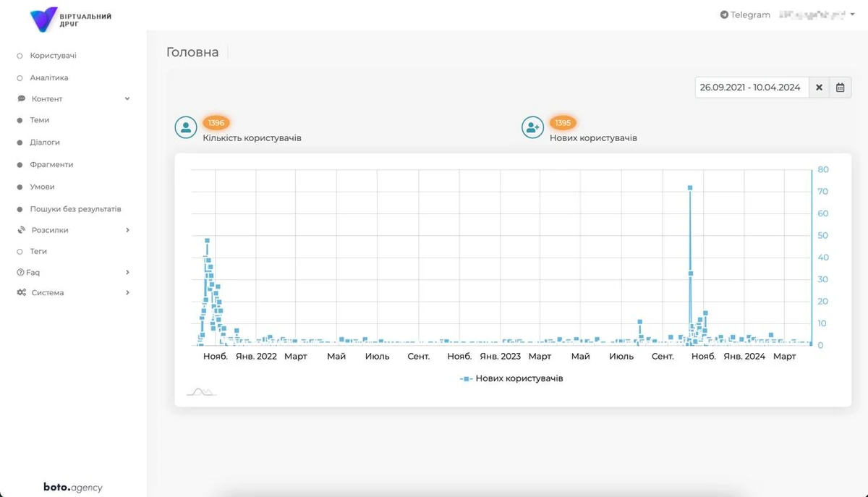Viewport: 868px width, 497px height.
Task: Click the Контент chat bubble icon
Action: (22, 99)
